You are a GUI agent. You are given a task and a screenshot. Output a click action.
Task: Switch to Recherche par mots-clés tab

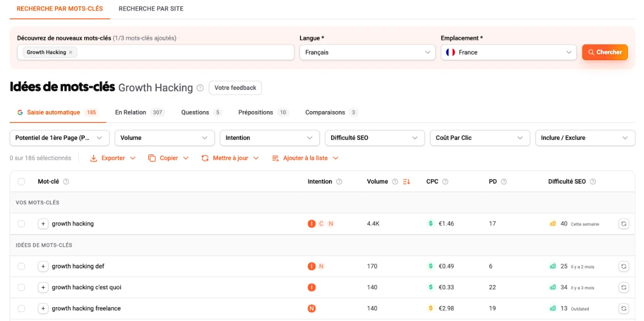click(x=60, y=9)
